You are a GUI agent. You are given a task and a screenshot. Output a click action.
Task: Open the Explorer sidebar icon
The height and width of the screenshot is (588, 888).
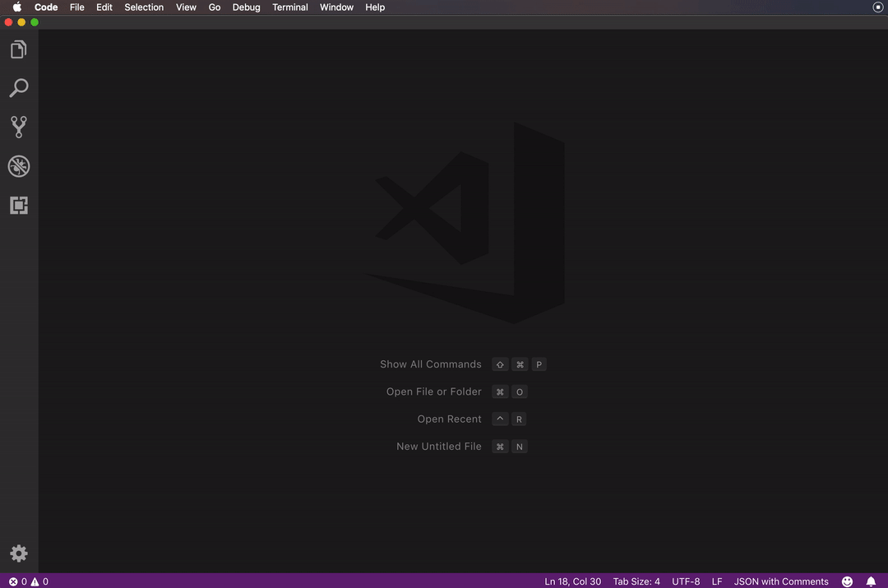19,49
